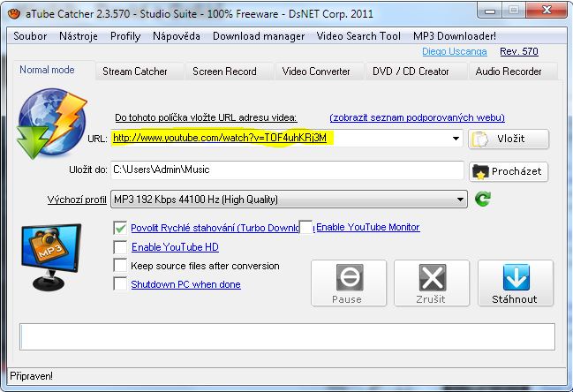Switch to the Screen Record tab
The width and height of the screenshot is (573, 392).
click(224, 71)
